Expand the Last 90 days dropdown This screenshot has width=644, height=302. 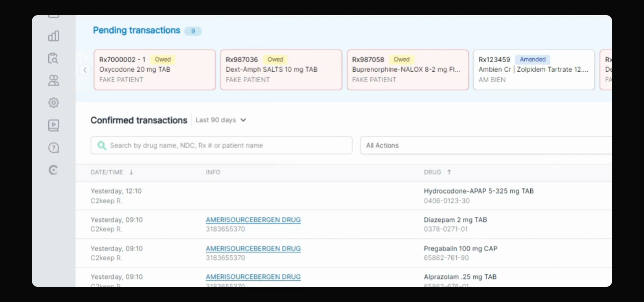[221, 120]
